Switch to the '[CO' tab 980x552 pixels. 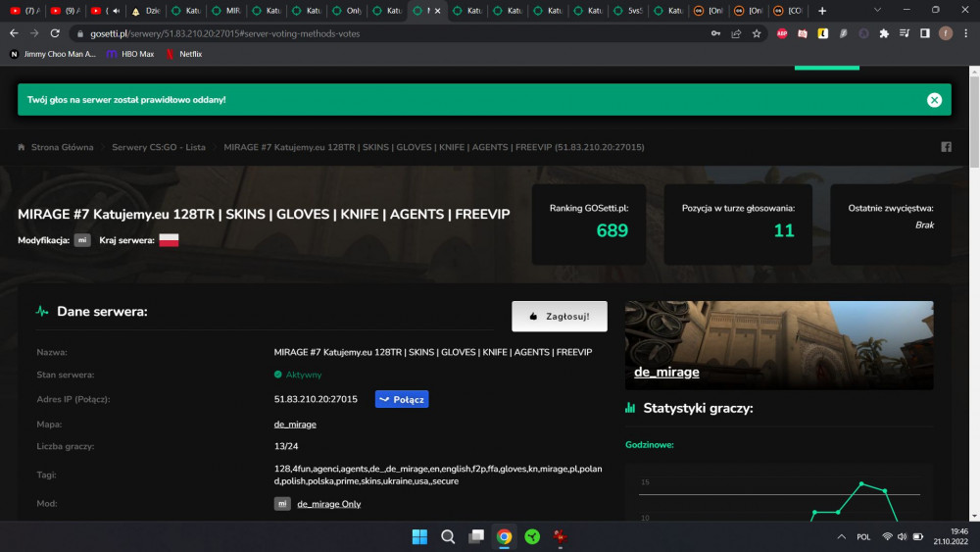[x=788, y=11]
